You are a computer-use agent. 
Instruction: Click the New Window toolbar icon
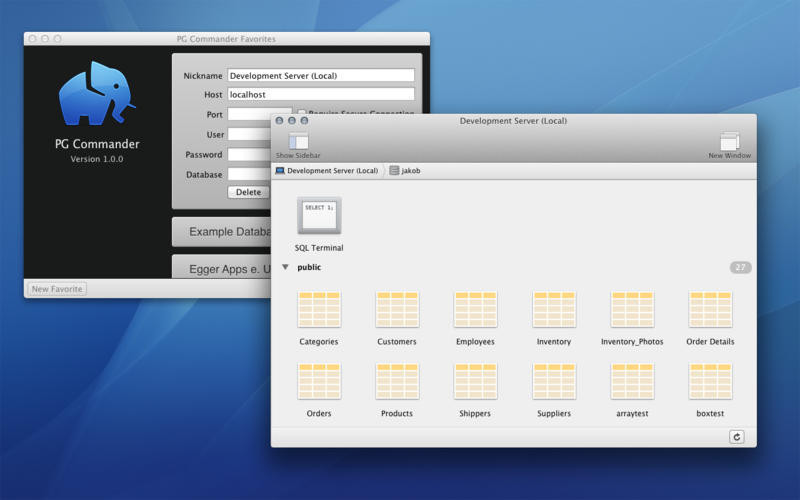point(730,141)
